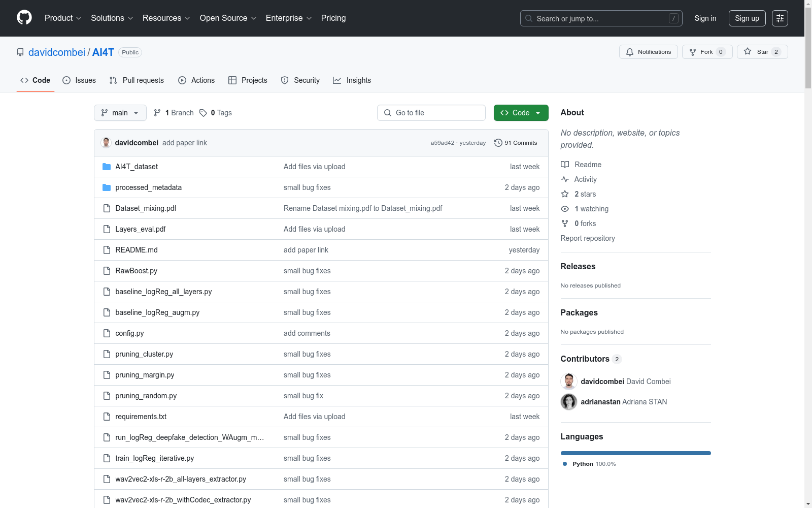The height and width of the screenshot is (508, 812).
Task: Click the branch icon next to 1 Branch
Action: [157, 113]
